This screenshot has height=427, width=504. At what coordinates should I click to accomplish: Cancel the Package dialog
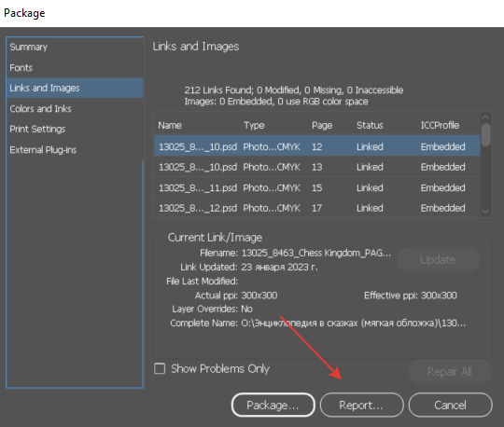(450, 406)
